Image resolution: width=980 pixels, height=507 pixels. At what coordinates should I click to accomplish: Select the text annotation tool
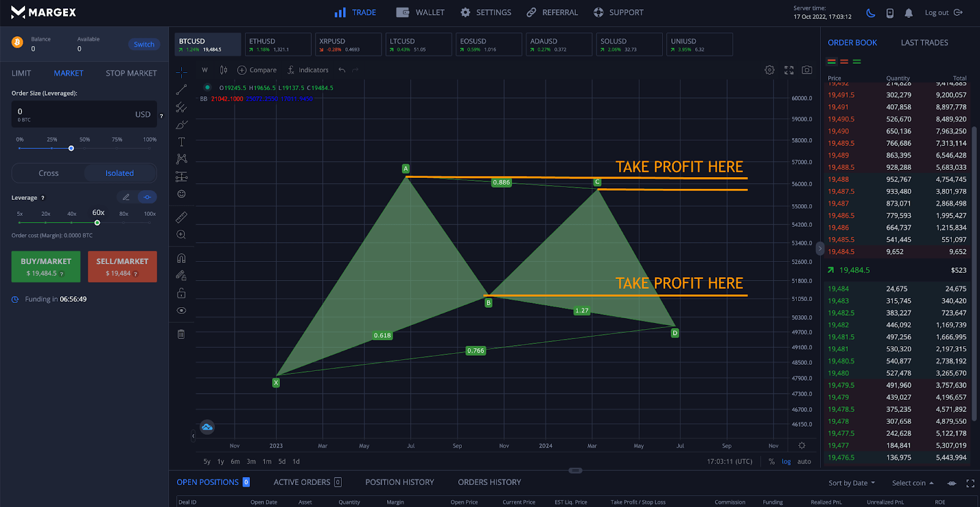[x=181, y=142]
